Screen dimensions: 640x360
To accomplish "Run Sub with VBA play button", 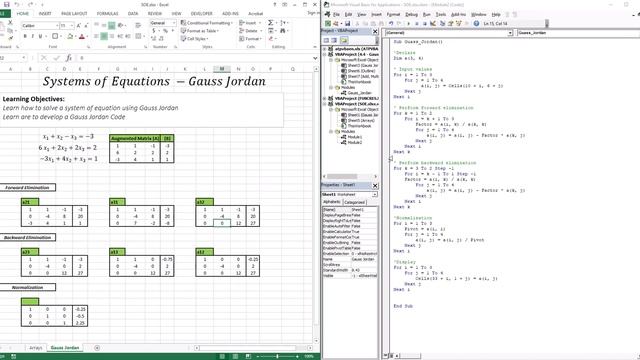I will (x=409, y=24).
